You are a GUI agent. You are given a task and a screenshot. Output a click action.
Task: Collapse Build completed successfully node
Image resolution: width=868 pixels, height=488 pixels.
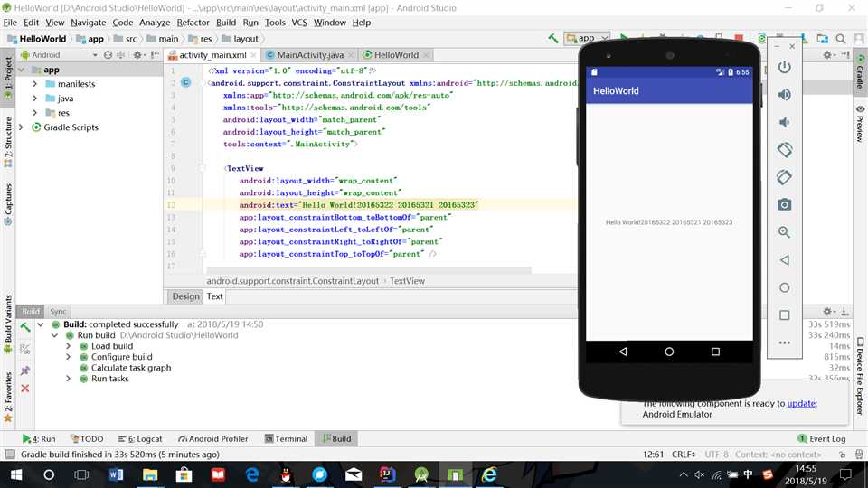[x=41, y=324]
